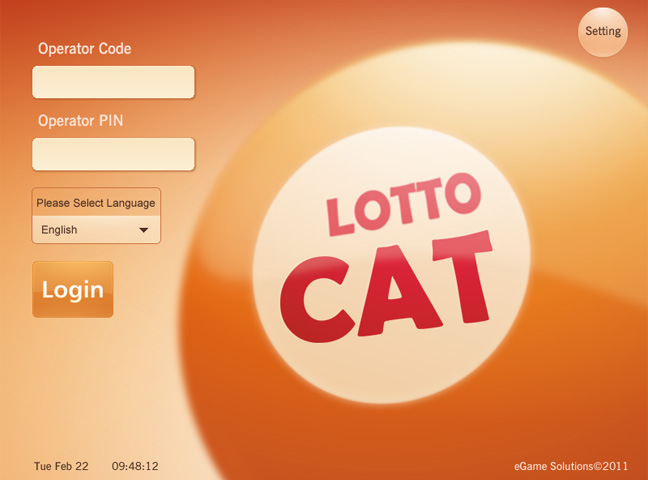This screenshot has height=480, width=648.
Task: Focus the Operator Code input field
Action: tap(113, 82)
